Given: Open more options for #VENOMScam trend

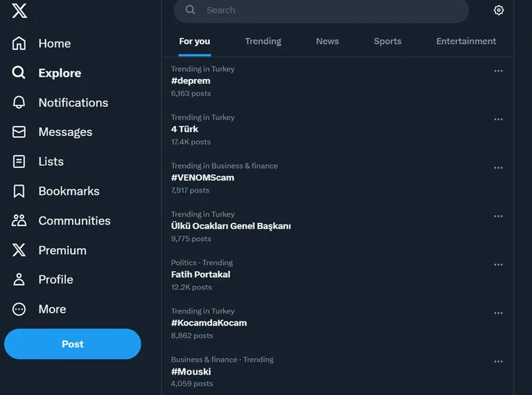Looking at the screenshot, I should pos(498,167).
